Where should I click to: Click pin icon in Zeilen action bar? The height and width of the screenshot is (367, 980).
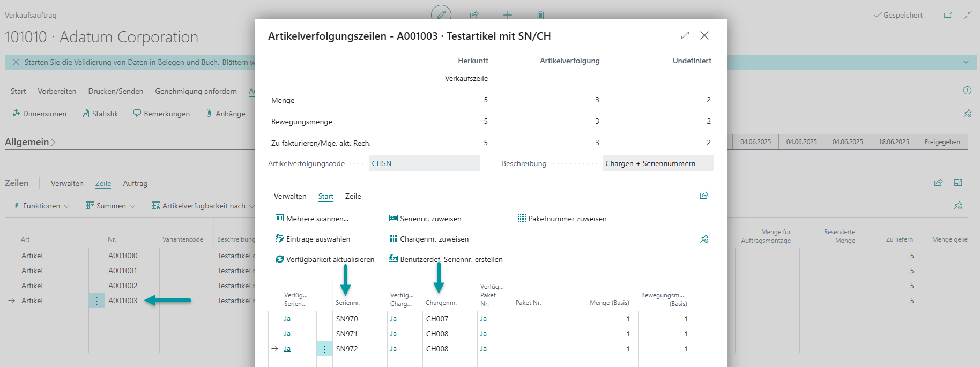pyautogui.click(x=958, y=206)
